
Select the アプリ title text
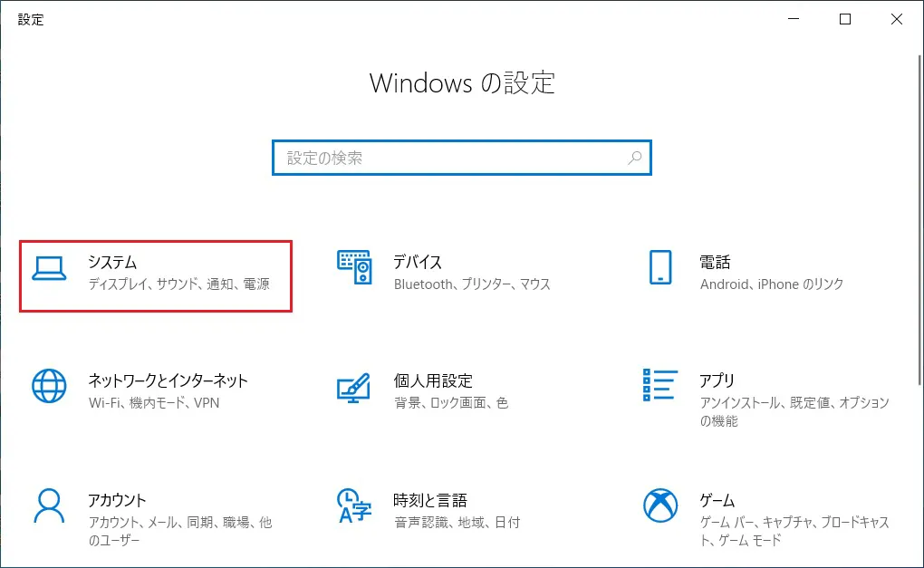coord(717,380)
